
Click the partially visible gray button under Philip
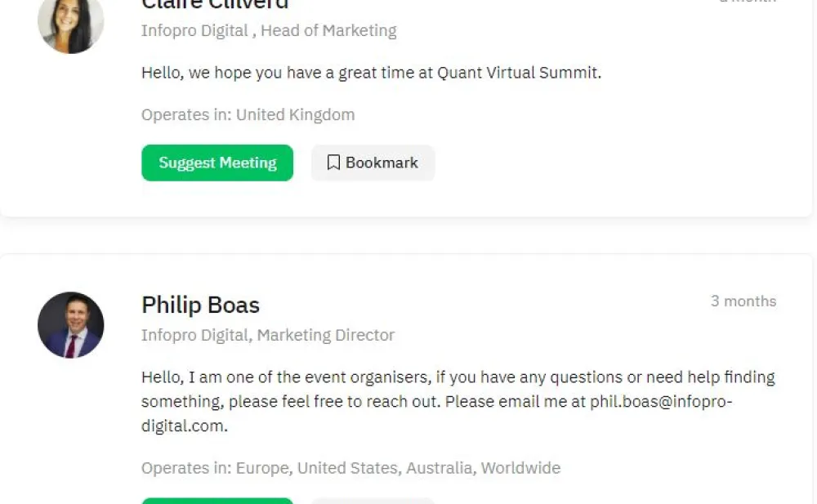[x=373, y=501]
